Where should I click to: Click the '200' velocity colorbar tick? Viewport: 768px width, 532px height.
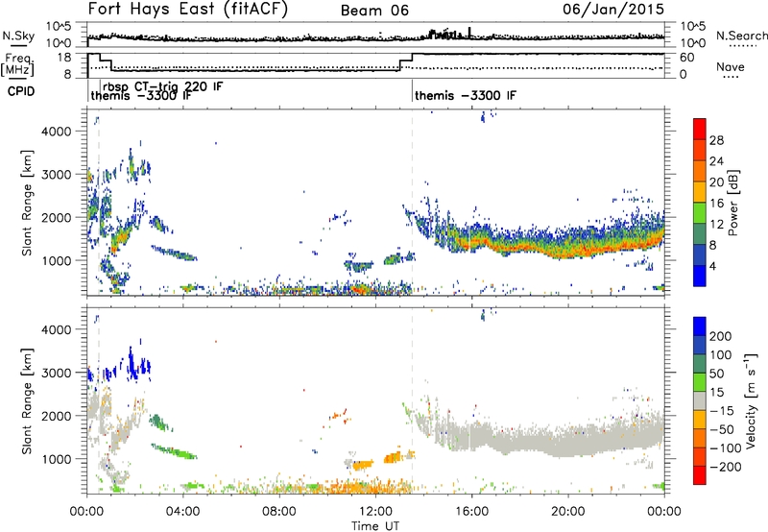(721, 336)
